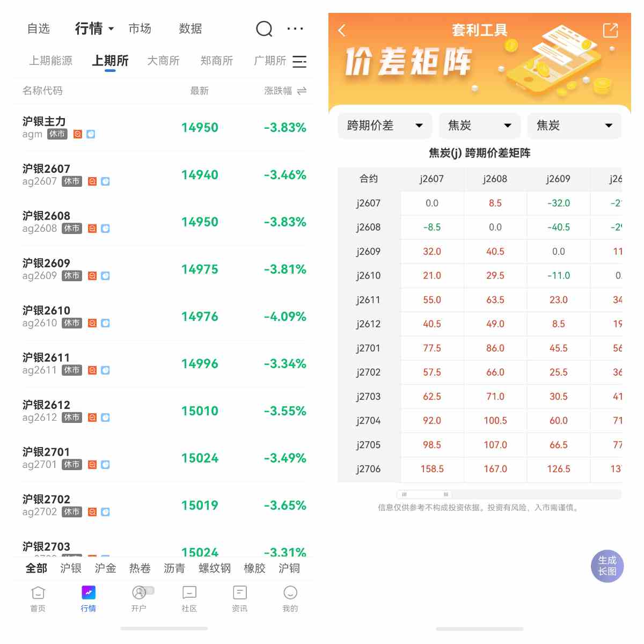Screen dimensions: 644x644
Task: Open the exchange list menu icon
Action: pos(299,61)
